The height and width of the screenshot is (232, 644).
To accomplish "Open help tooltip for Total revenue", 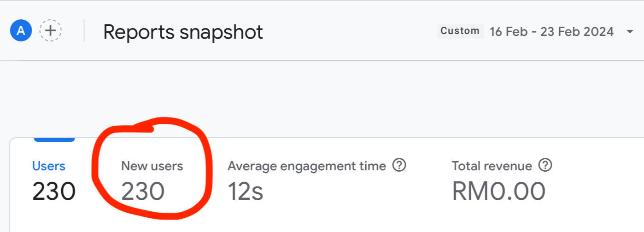I will (545, 165).
